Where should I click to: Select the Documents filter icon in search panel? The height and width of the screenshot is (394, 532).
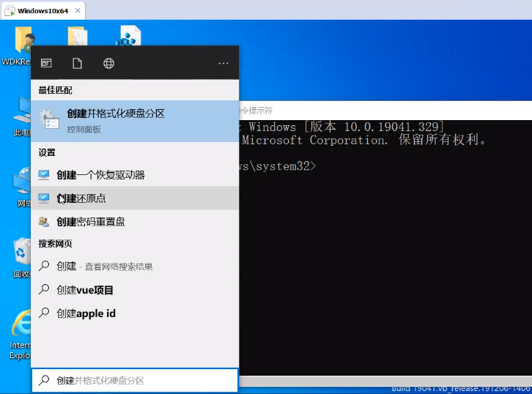(78, 63)
